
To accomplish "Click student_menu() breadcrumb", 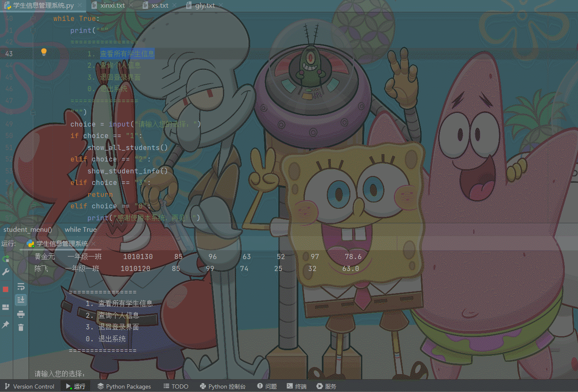I will point(28,229).
